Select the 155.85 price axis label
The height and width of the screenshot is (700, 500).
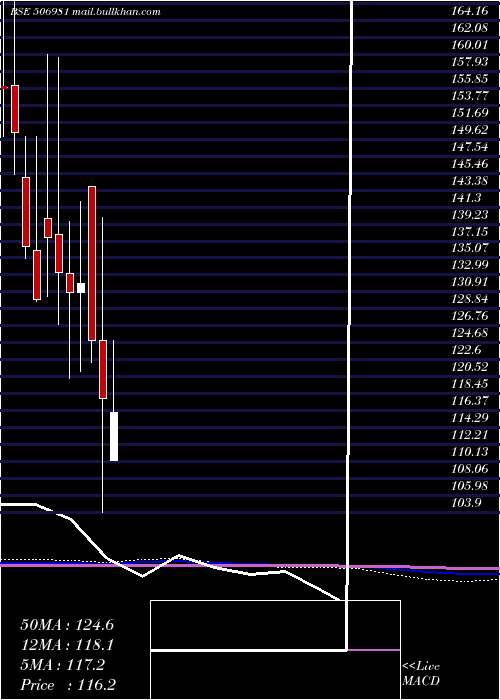(x=469, y=79)
